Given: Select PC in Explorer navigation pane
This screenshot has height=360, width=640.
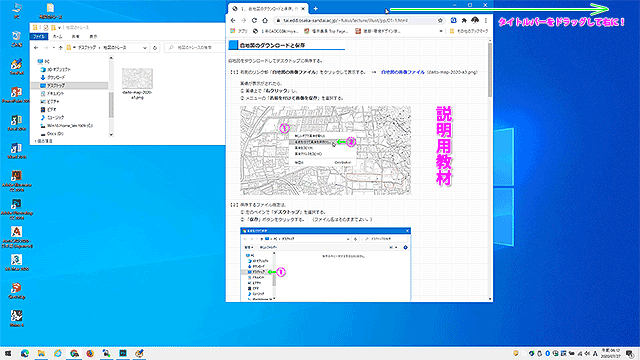Looking at the screenshot, I should coord(44,61).
